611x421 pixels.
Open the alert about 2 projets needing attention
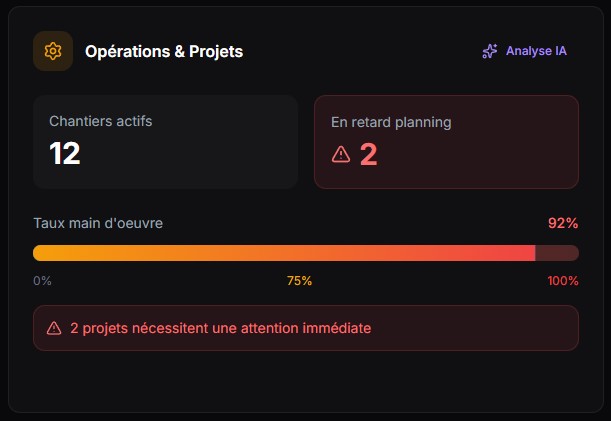pyautogui.click(x=305, y=328)
